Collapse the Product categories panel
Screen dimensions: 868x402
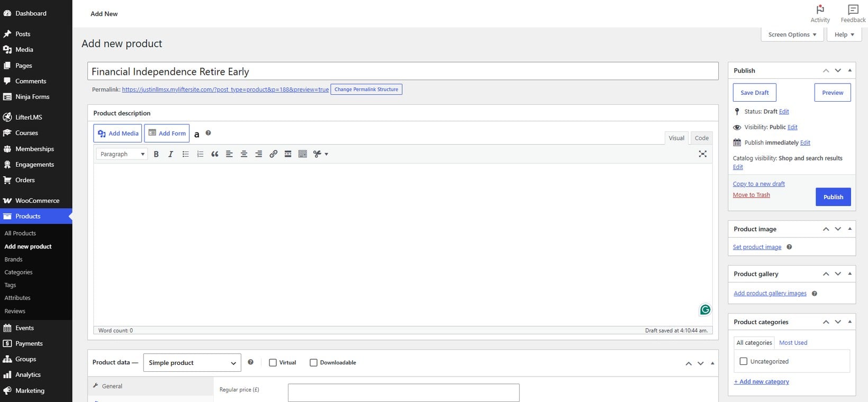(x=849, y=322)
